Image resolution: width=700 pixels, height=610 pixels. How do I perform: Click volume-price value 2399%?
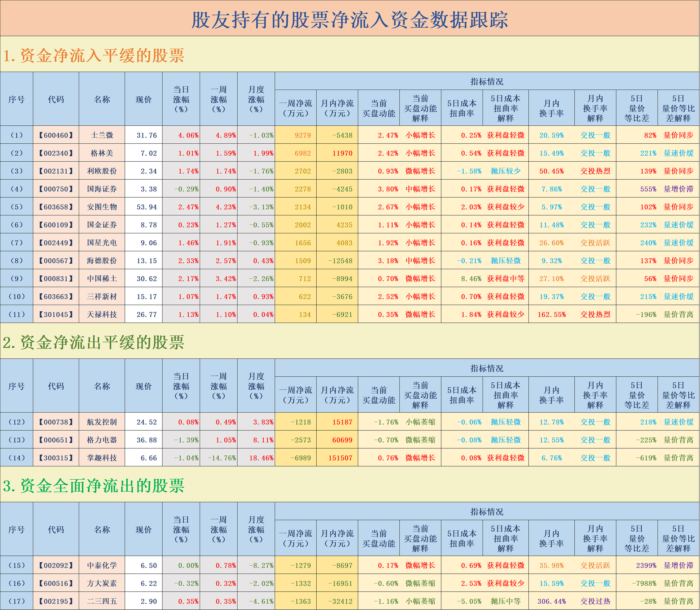point(646,565)
